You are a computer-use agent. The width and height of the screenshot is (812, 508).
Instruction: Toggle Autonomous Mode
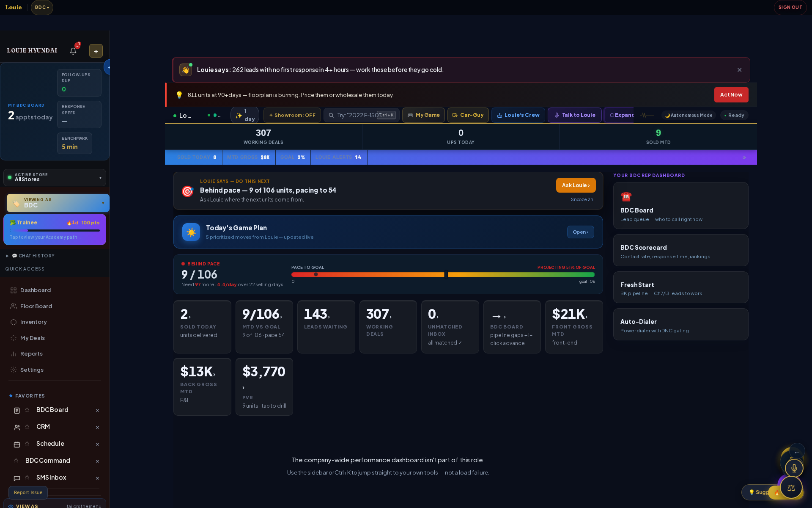[689, 115]
